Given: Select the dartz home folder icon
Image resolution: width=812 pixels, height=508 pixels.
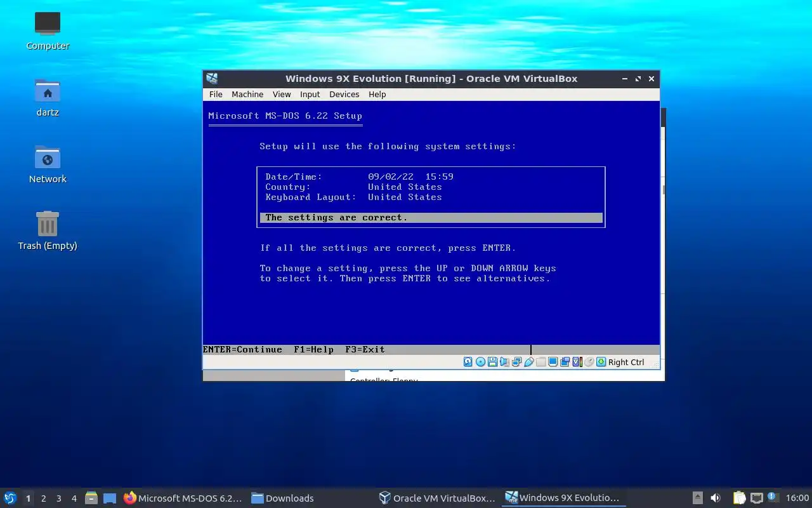Looking at the screenshot, I should coord(48,98).
